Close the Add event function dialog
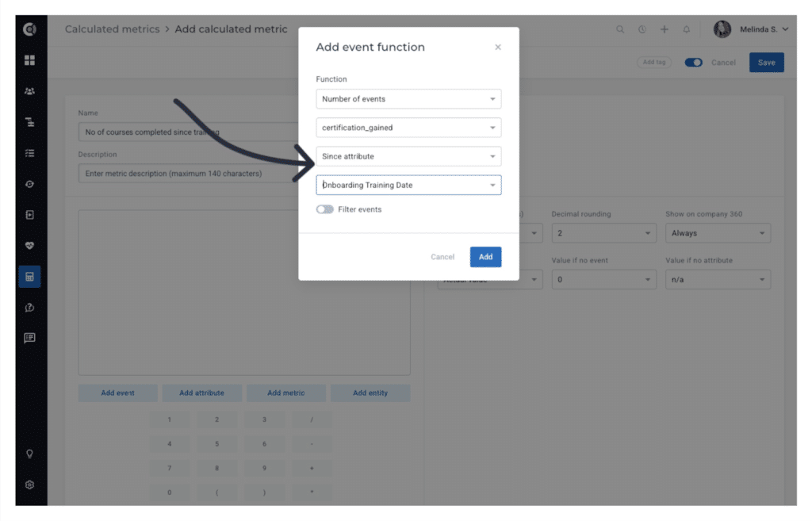This screenshot has height=521, width=812. click(498, 48)
